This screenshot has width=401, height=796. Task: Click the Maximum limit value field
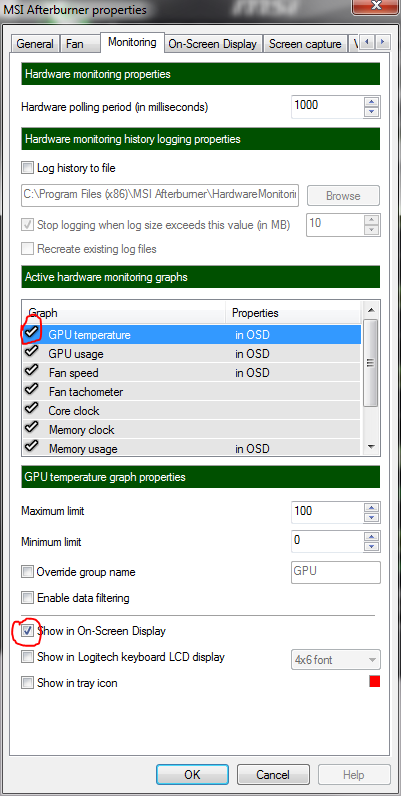pyautogui.click(x=327, y=512)
